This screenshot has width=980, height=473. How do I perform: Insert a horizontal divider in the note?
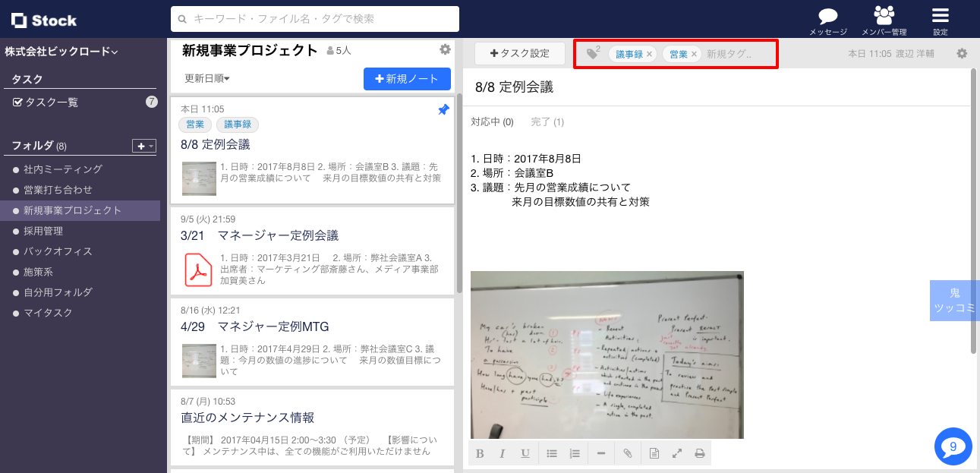point(600,453)
